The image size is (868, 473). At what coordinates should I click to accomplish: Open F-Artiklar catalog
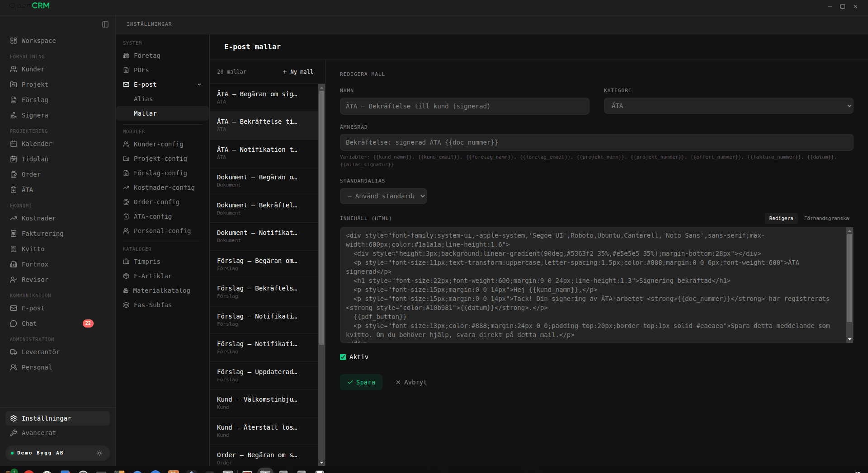point(153,276)
